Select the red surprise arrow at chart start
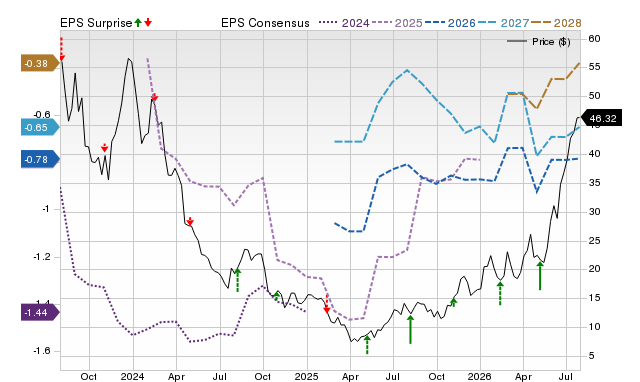This screenshot has width=640, height=382. tap(62, 49)
